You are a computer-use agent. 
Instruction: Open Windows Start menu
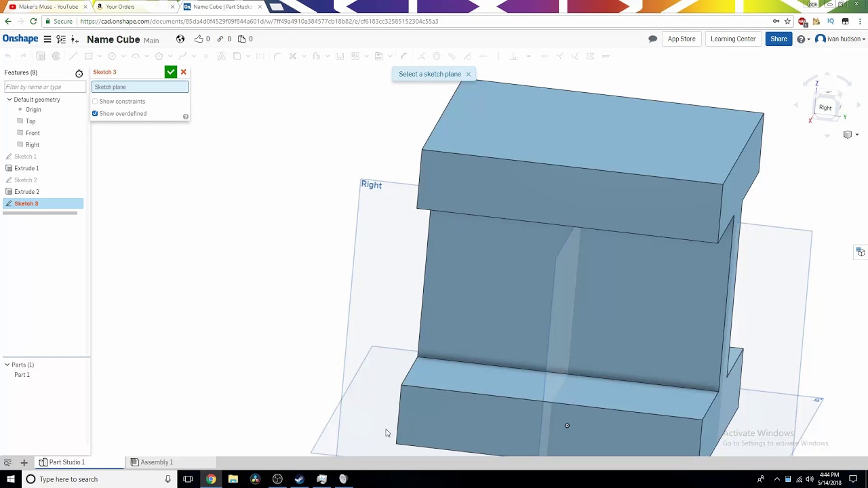point(11,479)
